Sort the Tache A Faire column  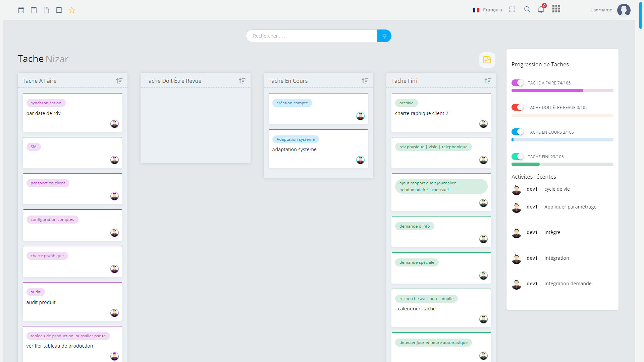point(119,81)
